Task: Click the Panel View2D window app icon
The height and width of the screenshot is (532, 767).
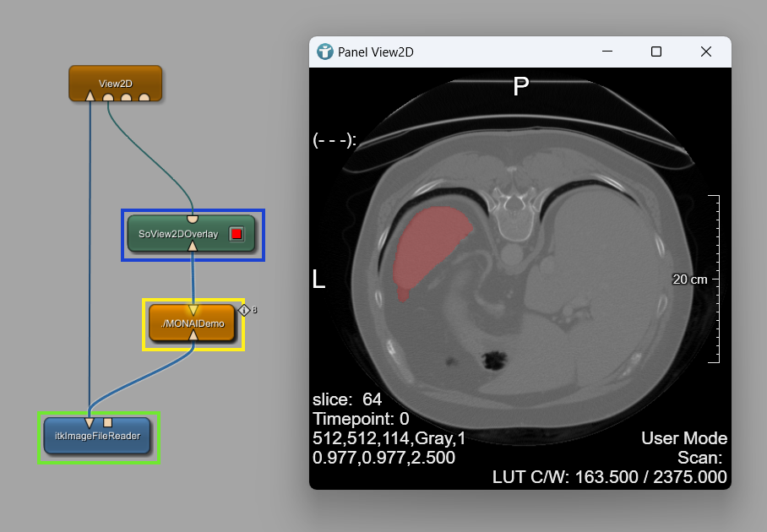Action: tap(325, 52)
